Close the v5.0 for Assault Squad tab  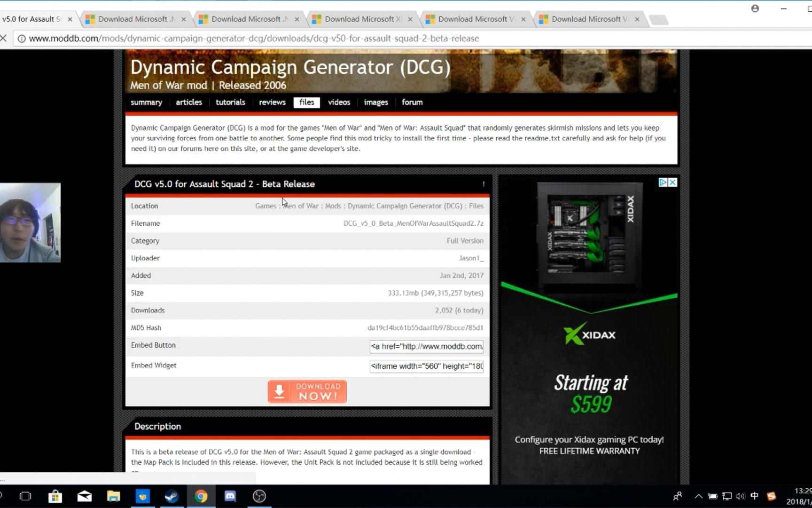pyautogui.click(x=70, y=19)
